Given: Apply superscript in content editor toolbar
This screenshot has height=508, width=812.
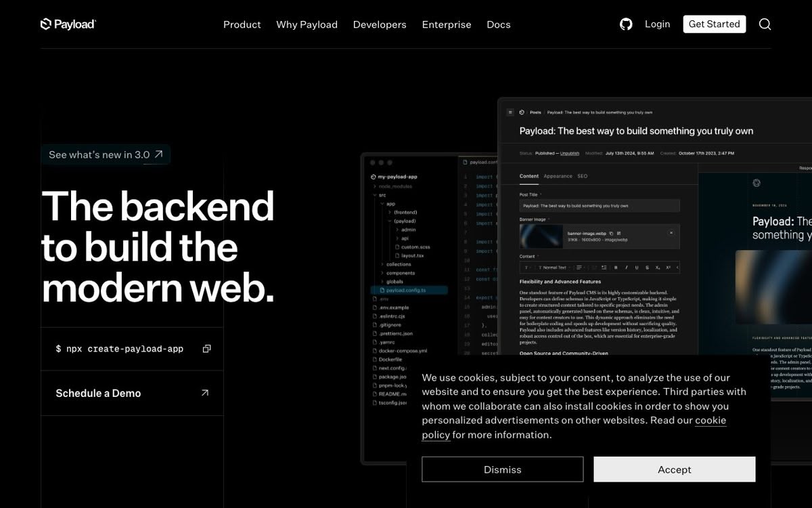Looking at the screenshot, I should 669,268.
